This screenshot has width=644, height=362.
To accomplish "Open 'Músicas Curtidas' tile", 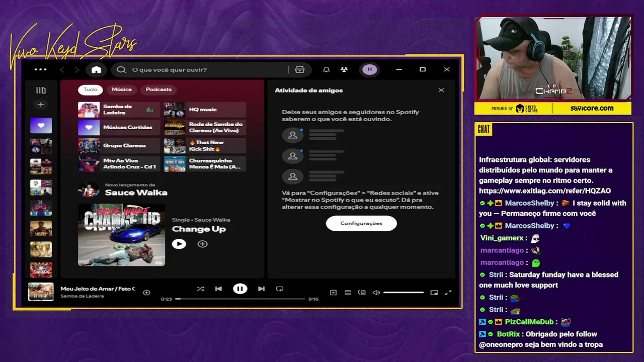I will point(119,128).
